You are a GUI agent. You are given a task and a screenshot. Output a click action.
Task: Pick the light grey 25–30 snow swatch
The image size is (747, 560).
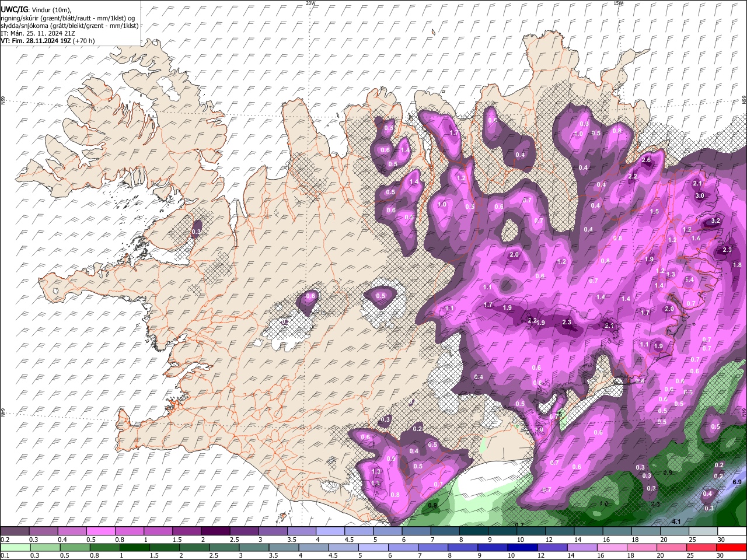[703, 531]
